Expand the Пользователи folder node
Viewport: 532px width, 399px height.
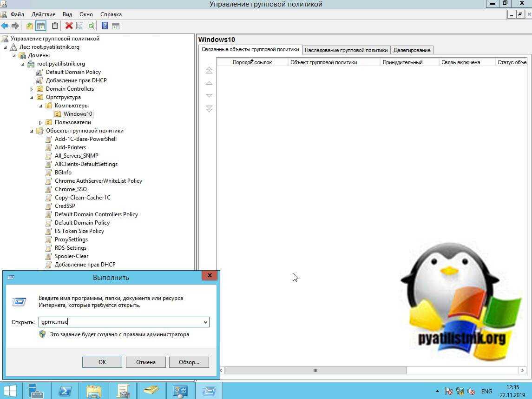pos(41,123)
